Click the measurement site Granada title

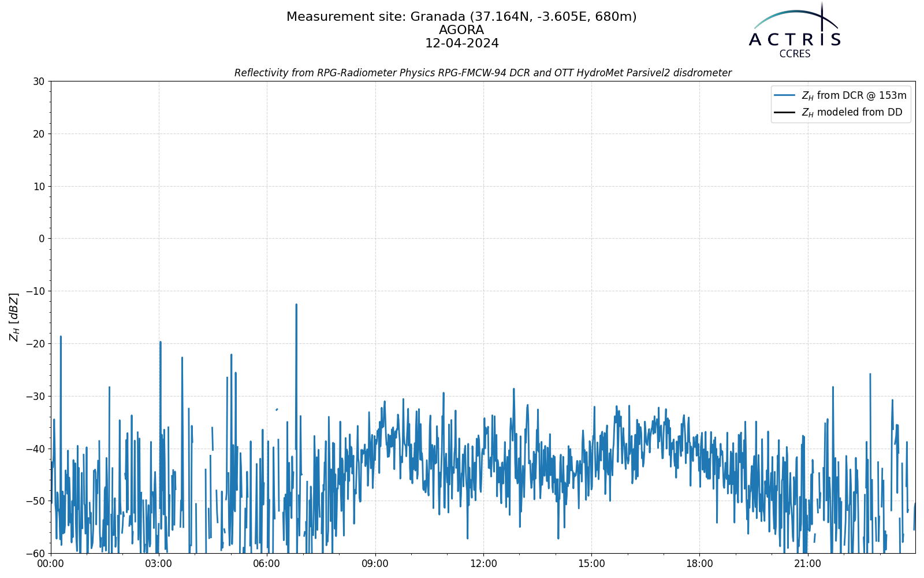461,17
